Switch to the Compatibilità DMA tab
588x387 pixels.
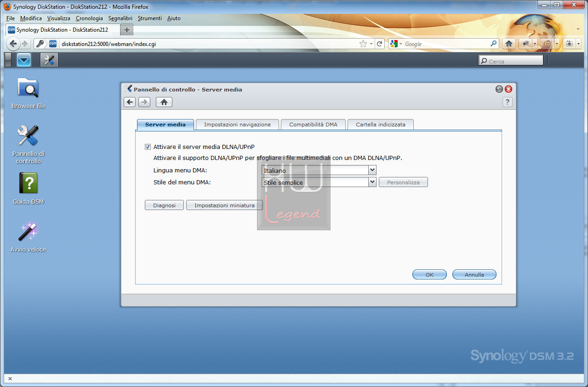[313, 125]
